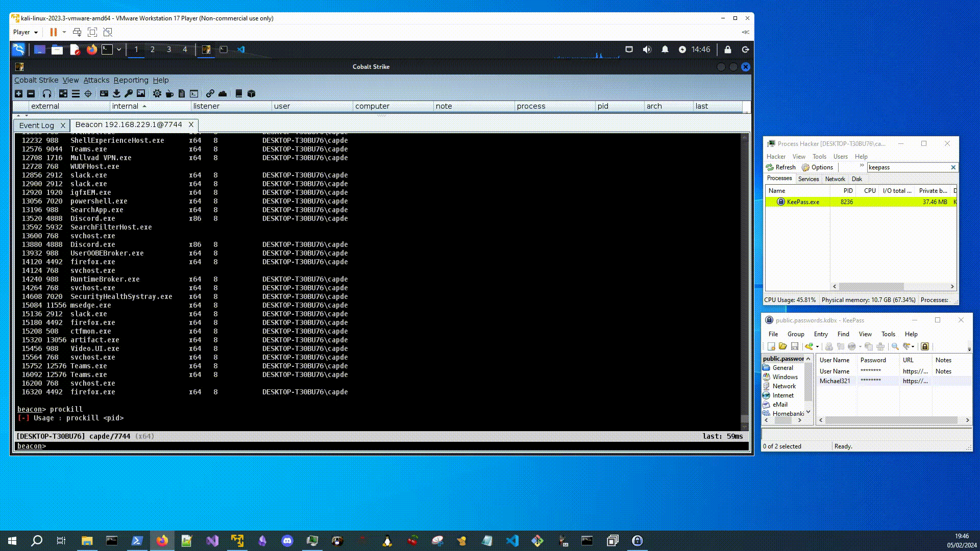The image size is (980, 551).
Task: Select the Services tab in Process Hacker
Action: (x=808, y=179)
